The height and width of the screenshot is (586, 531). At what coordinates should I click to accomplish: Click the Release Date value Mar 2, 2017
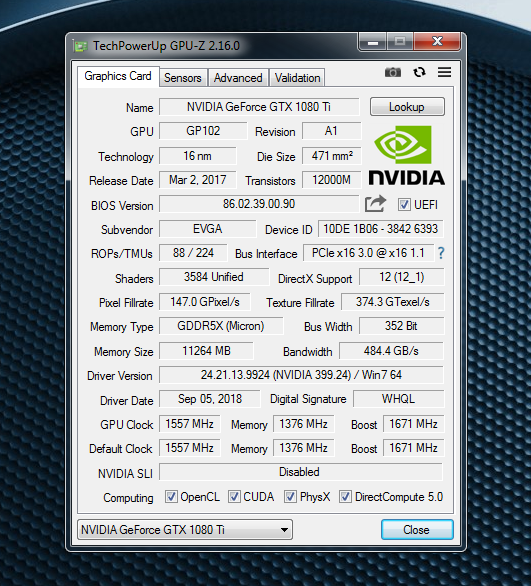point(198,180)
